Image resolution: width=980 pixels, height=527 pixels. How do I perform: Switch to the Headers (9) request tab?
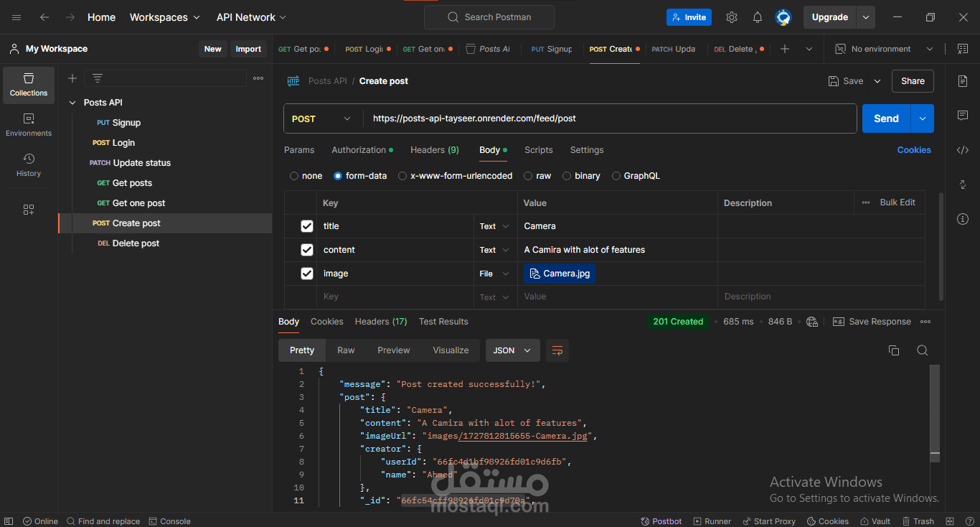tap(435, 150)
